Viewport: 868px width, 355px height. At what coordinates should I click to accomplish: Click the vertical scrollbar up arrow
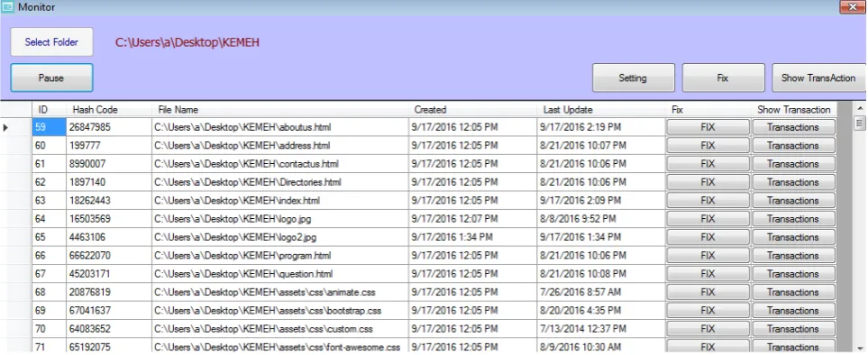(860, 108)
